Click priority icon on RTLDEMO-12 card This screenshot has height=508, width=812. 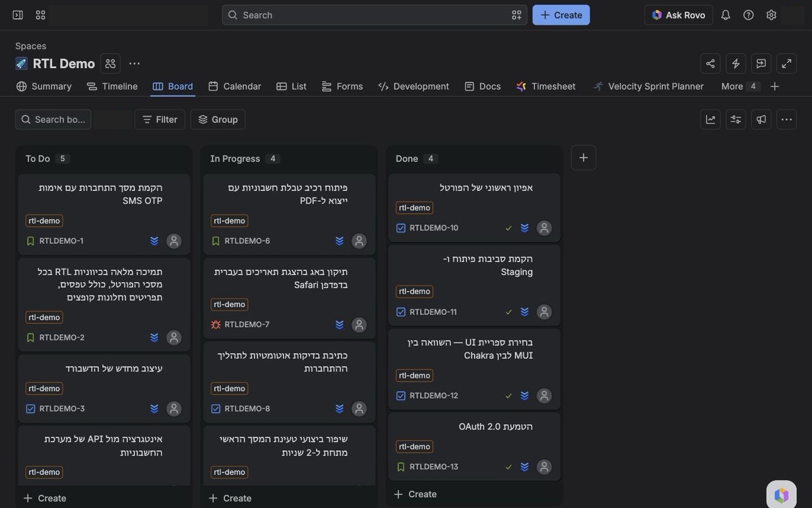[525, 396]
